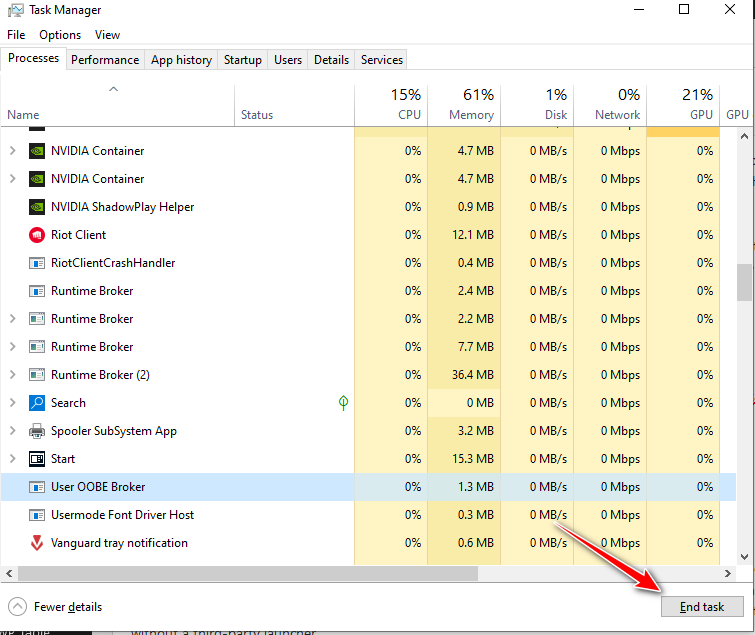Click the RiotClientCrashHandler process icon

tap(37, 263)
